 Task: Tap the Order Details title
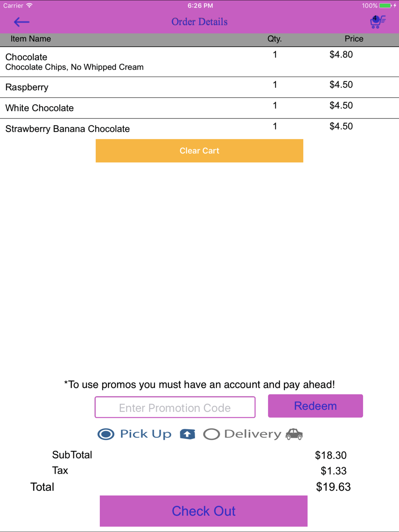199,22
